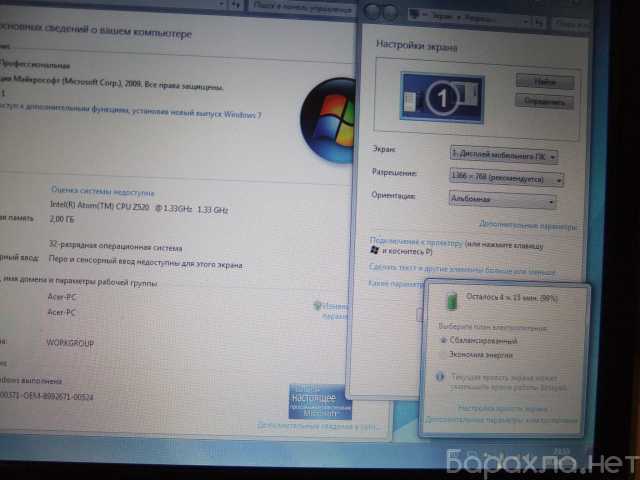Click the forward arrow in display settings window
This screenshot has width=640, height=480.
[390, 12]
